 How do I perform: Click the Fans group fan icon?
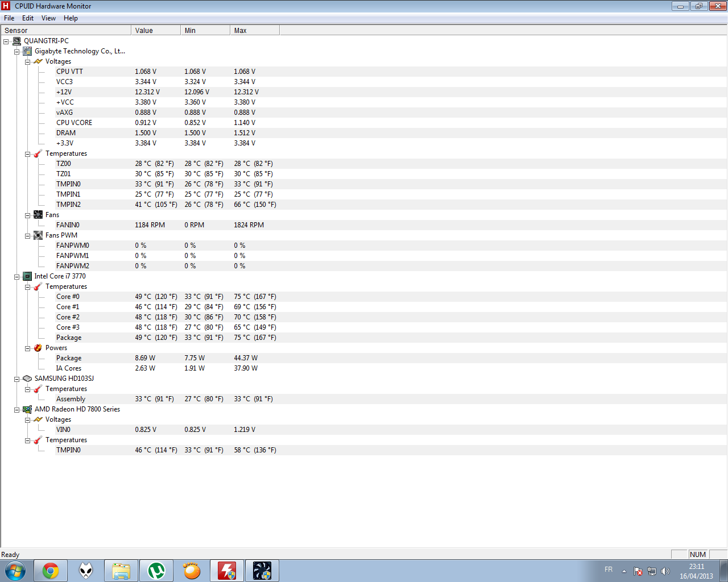38,215
